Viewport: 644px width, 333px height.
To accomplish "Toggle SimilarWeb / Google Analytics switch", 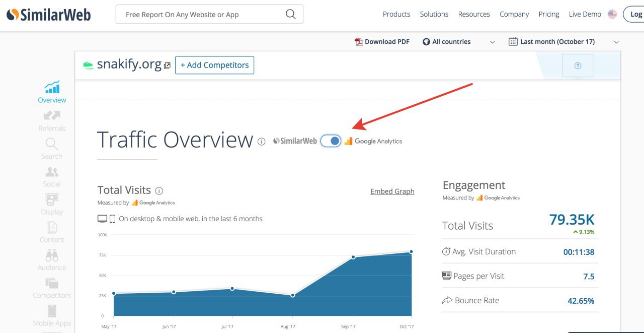I will (x=331, y=141).
